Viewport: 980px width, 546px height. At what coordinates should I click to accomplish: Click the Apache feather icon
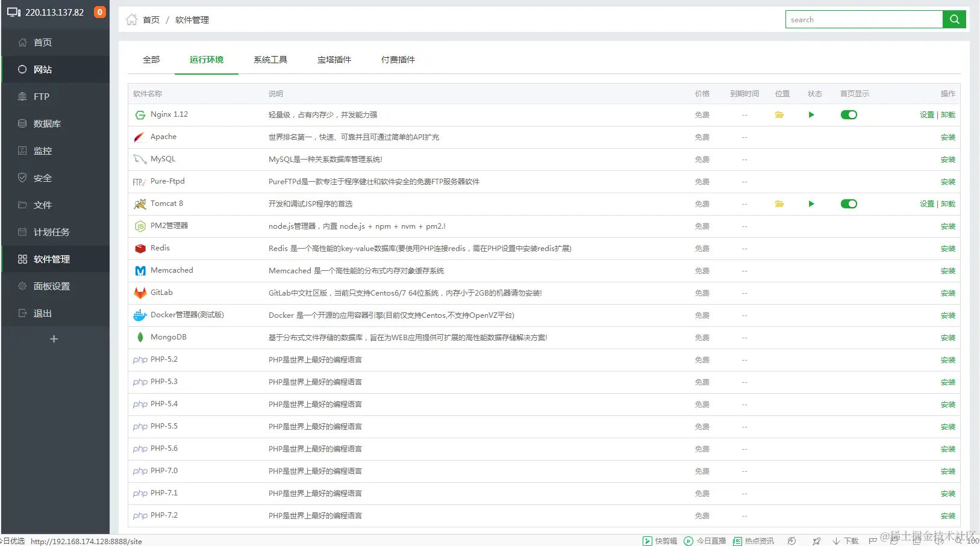click(139, 137)
